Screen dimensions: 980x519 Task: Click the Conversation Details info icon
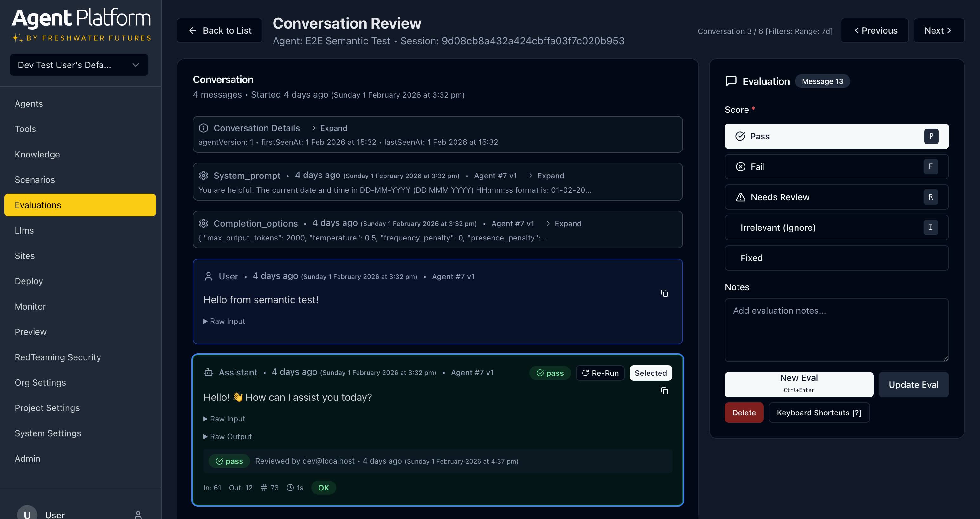tap(203, 128)
